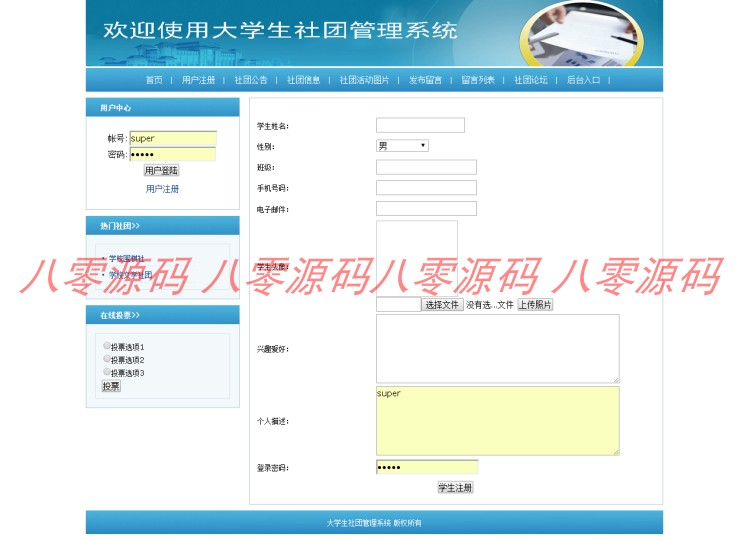The image size is (749, 540).
Task: Focus the 学生姓名 input field
Action: (x=420, y=125)
